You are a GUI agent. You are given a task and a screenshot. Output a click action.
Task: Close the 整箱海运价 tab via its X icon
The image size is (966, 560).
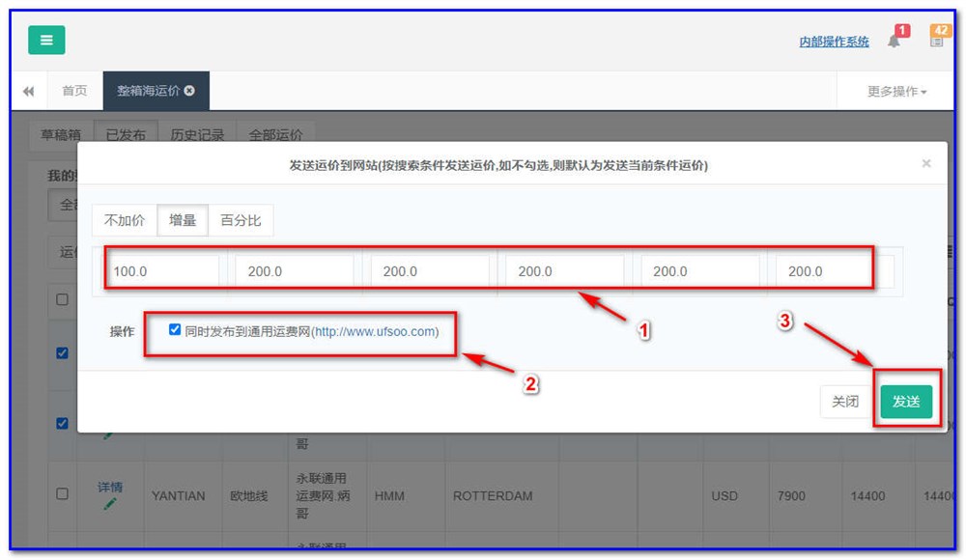click(189, 91)
